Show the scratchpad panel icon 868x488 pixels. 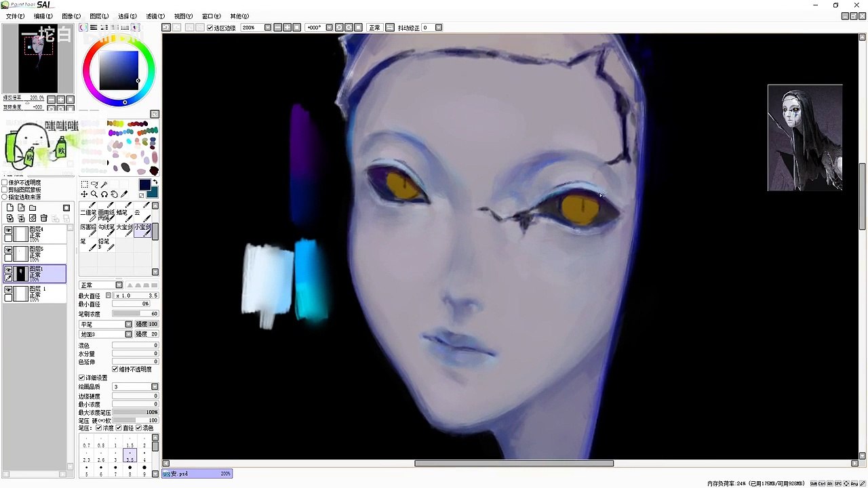tap(135, 28)
